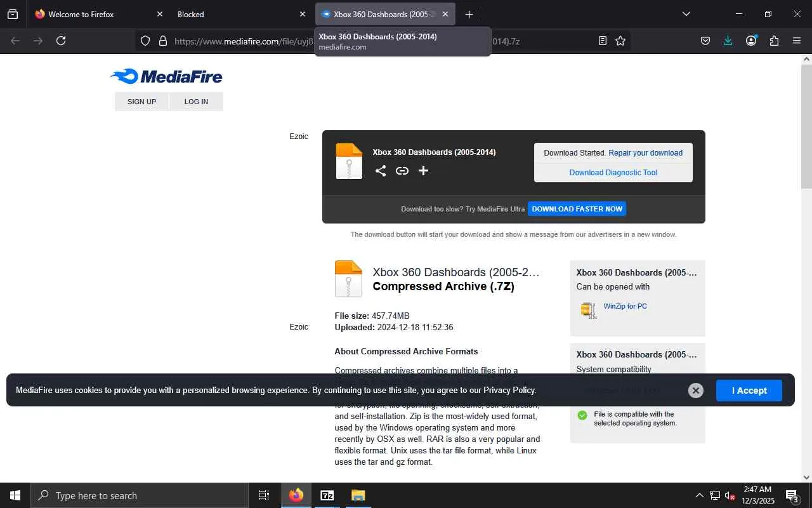The width and height of the screenshot is (812, 508).
Task: Close the Blocked tab
Action: coord(303,14)
